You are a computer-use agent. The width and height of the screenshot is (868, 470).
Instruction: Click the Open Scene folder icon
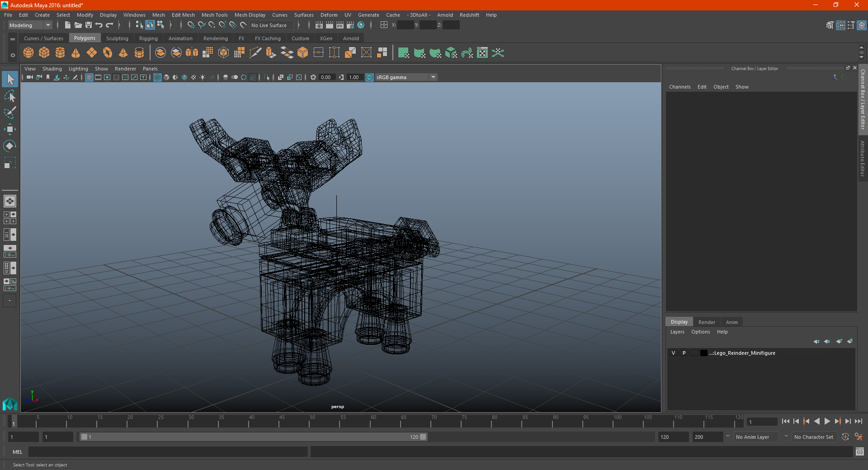(x=78, y=25)
